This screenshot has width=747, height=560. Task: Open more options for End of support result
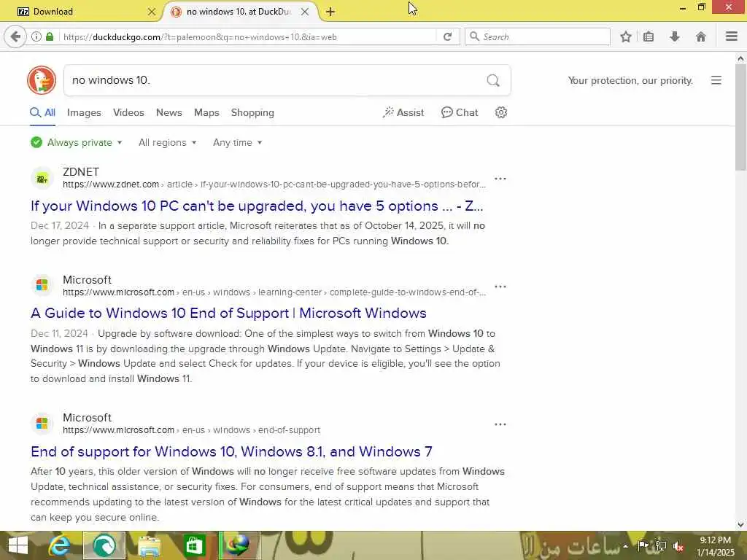[x=500, y=424]
